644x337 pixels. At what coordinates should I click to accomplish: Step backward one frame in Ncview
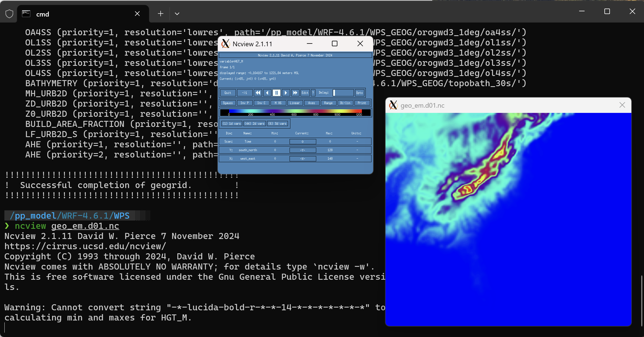pyautogui.click(x=267, y=93)
